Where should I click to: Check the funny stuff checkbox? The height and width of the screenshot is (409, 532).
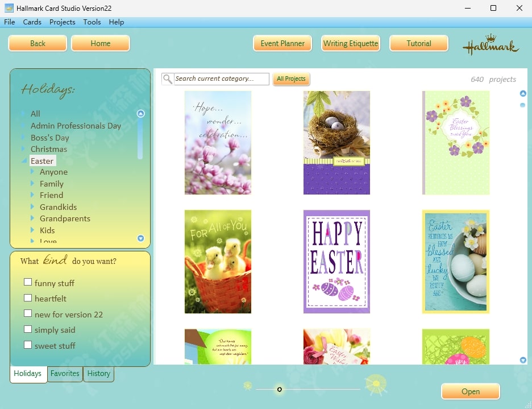coord(28,282)
